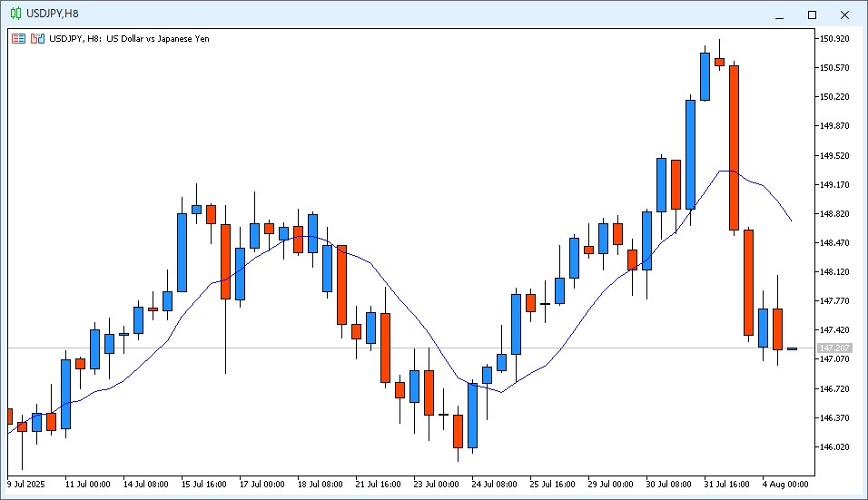This screenshot has height=500, width=868.
Task: Click the '15 Jul 16:00' time axis label
Action: click(203, 484)
